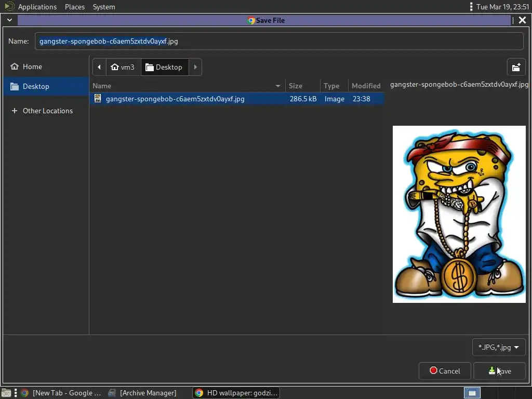The height and width of the screenshot is (399, 532).
Task: Click the Image type cell
Action: pyautogui.click(x=334, y=99)
